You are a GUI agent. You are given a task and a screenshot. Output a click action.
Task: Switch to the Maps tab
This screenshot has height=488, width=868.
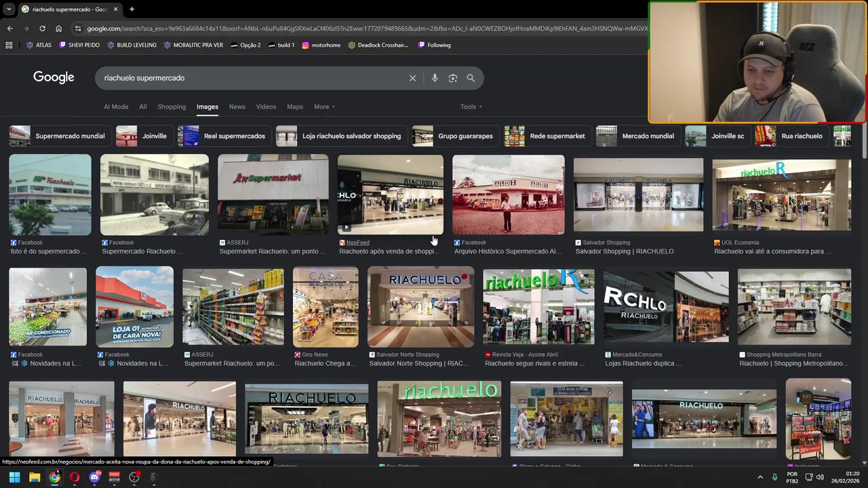(295, 106)
